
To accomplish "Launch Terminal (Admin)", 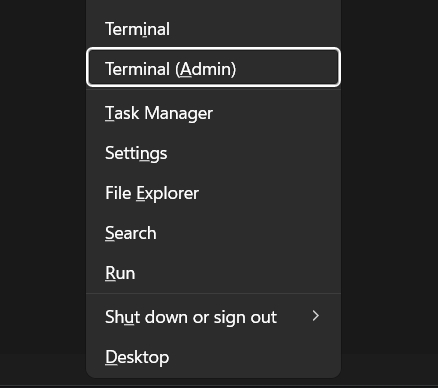I will (213, 67).
